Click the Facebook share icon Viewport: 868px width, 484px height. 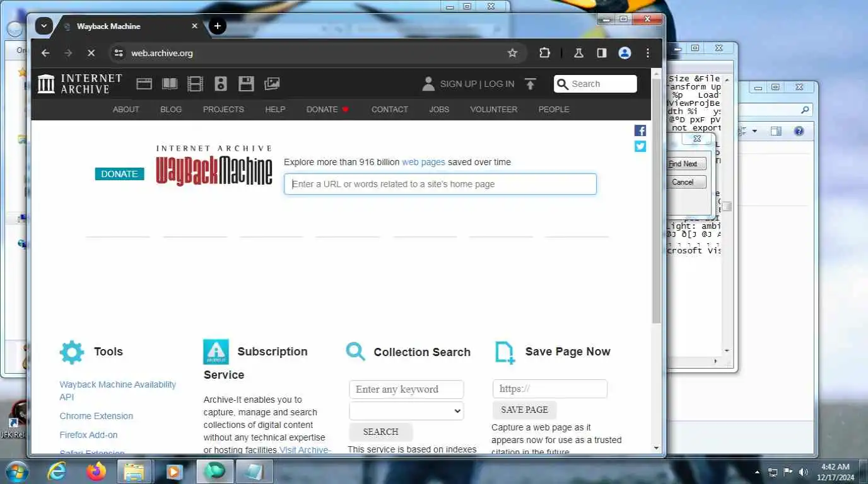[x=640, y=130]
